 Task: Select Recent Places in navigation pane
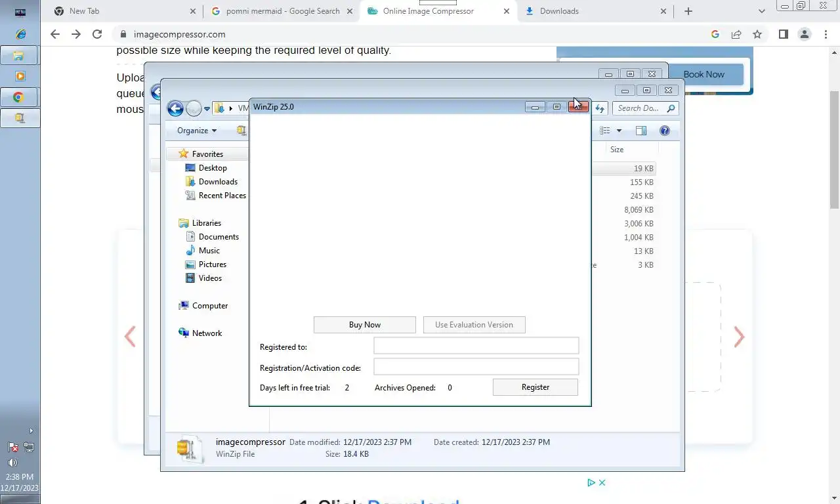tap(222, 196)
